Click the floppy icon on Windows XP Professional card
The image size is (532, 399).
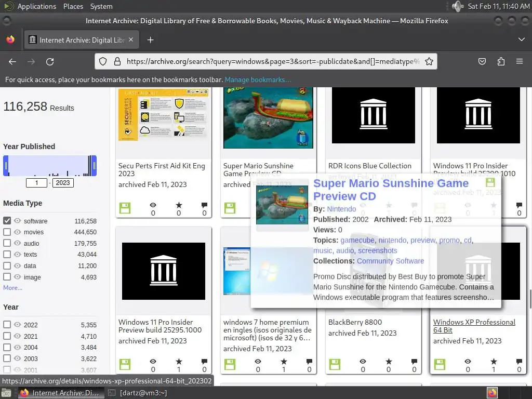coord(440,364)
